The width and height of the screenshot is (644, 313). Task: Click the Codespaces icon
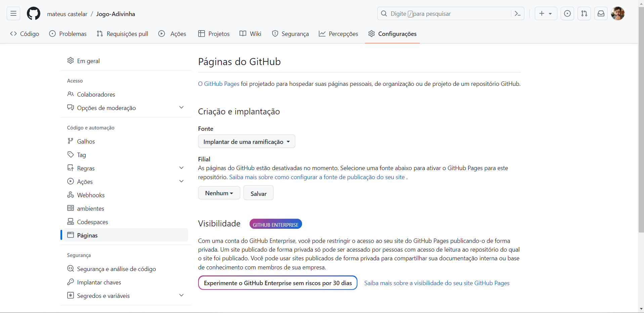pos(71,221)
